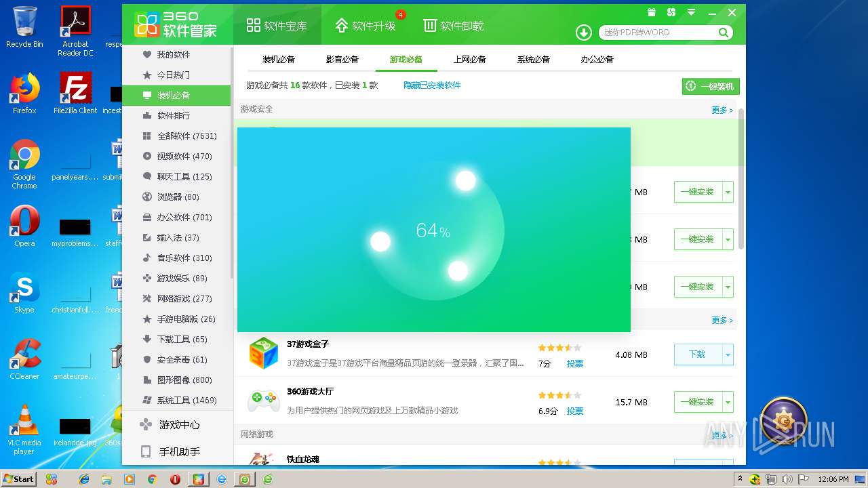Click the 360游戏大厅 gamepad icon

(x=263, y=401)
